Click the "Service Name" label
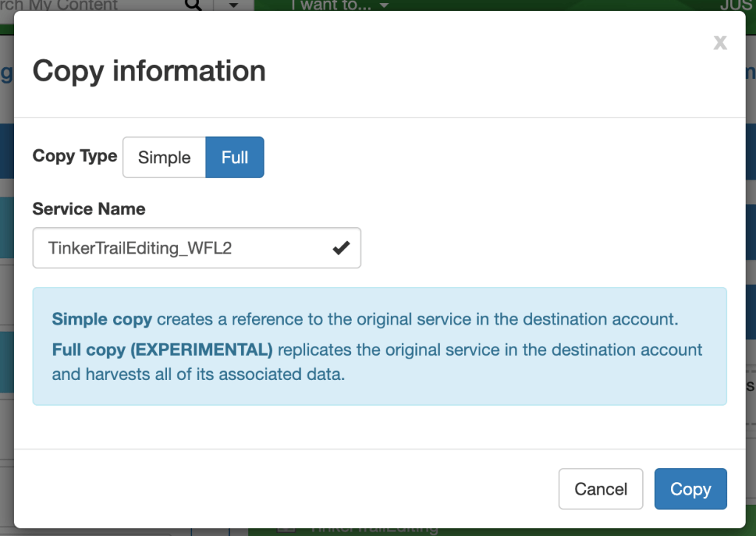The height and width of the screenshot is (536, 756). 89,209
